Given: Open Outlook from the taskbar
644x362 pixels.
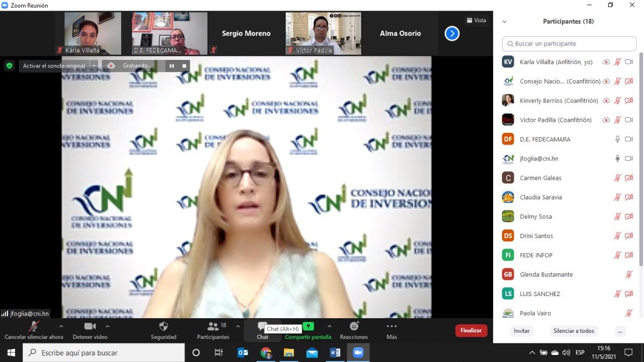Looking at the screenshot, I should coord(243,352).
